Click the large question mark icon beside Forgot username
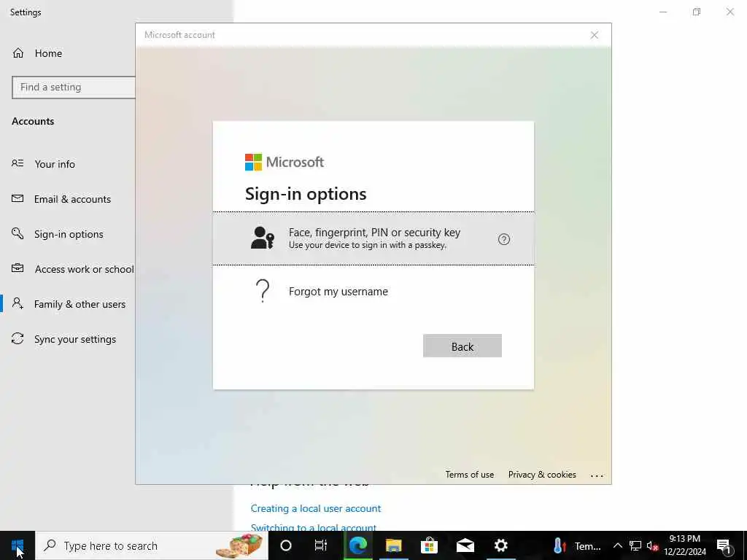This screenshot has width=747, height=560. click(x=263, y=291)
